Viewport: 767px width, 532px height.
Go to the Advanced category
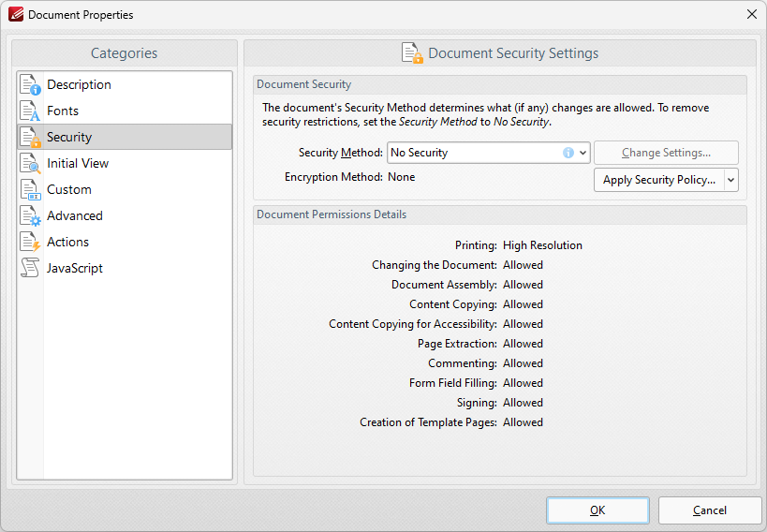pyautogui.click(x=125, y=215)
